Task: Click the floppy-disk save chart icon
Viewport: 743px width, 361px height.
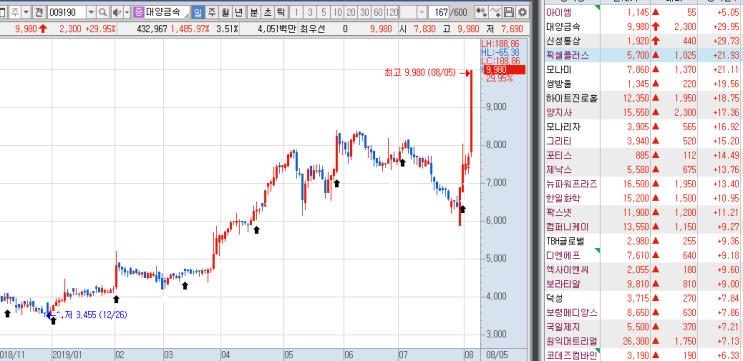Action: click(x=509, y=12)
